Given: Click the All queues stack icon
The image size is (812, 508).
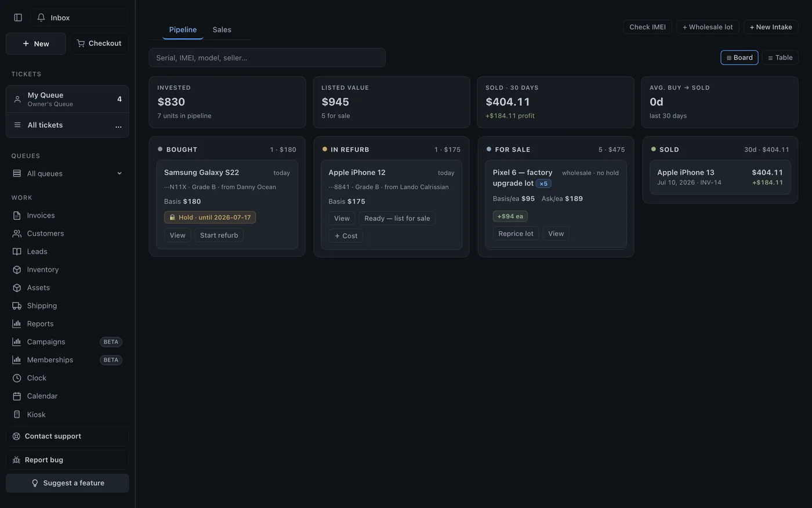Looking at the screenshot, I should (17, 173).
